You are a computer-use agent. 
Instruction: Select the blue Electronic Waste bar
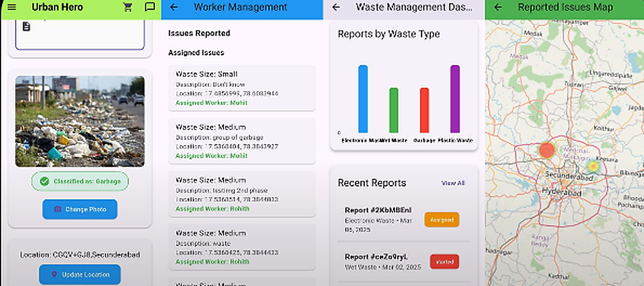tap(363, 99)
